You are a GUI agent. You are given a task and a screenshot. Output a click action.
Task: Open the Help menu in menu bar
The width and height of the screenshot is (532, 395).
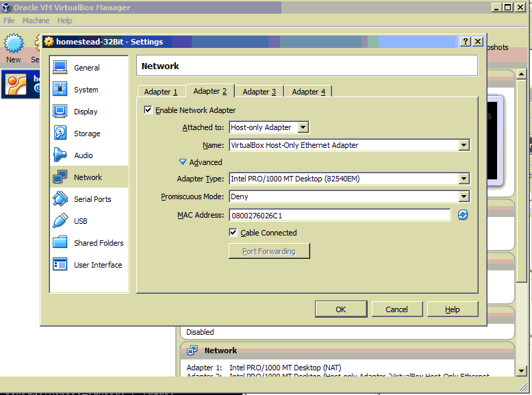pos(65,21)
